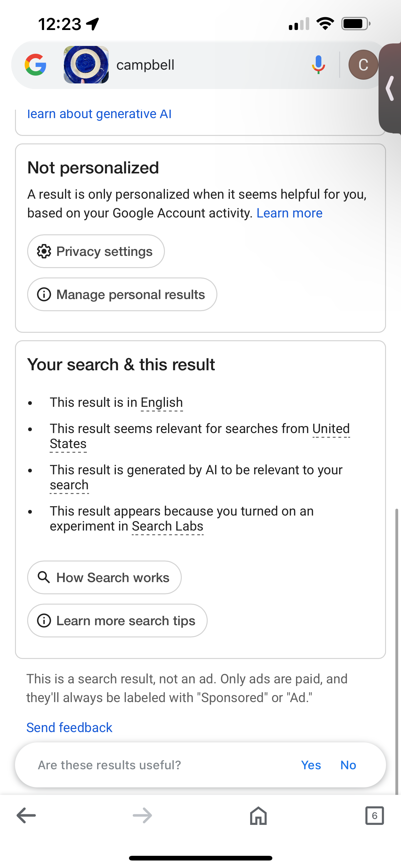Click learn about generative AI link
This screenshot has height=868, width=401.
point(99,114)
